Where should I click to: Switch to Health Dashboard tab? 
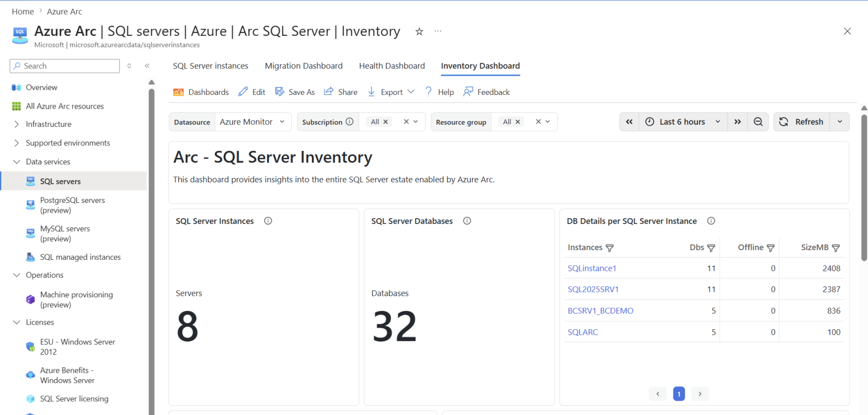coord(392,66)
